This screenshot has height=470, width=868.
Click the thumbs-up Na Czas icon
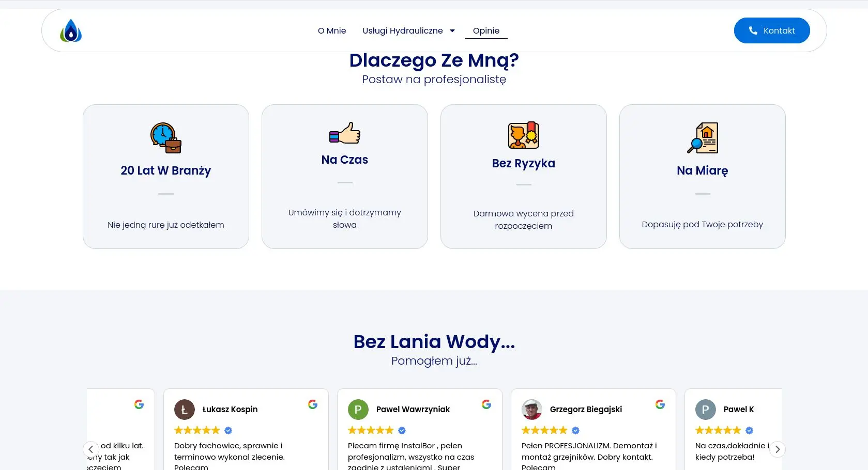[345, 133]
